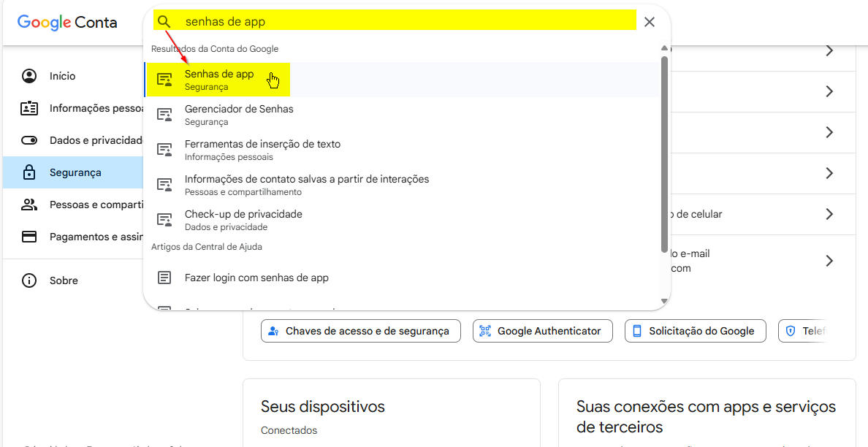Viewport: 868px width, 447px height.
Task: Click Suas conexões com apps e serviços heading
Action: coord(706,416)
